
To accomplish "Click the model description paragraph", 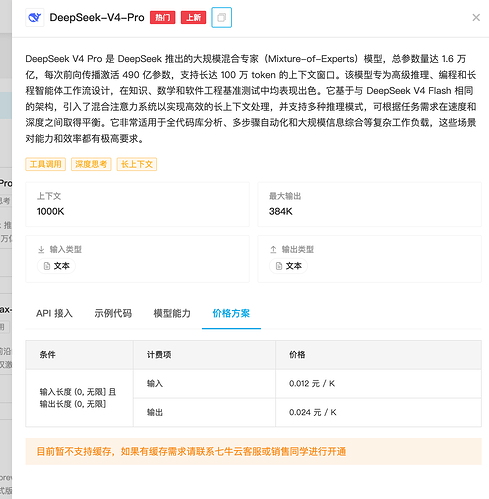I will (251, 99).
